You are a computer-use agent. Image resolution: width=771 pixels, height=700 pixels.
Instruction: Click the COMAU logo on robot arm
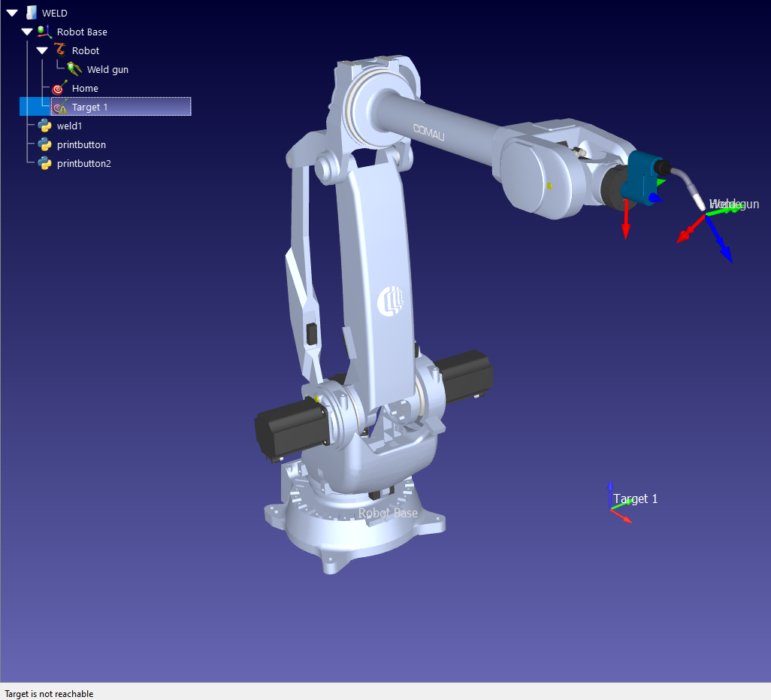428,132
